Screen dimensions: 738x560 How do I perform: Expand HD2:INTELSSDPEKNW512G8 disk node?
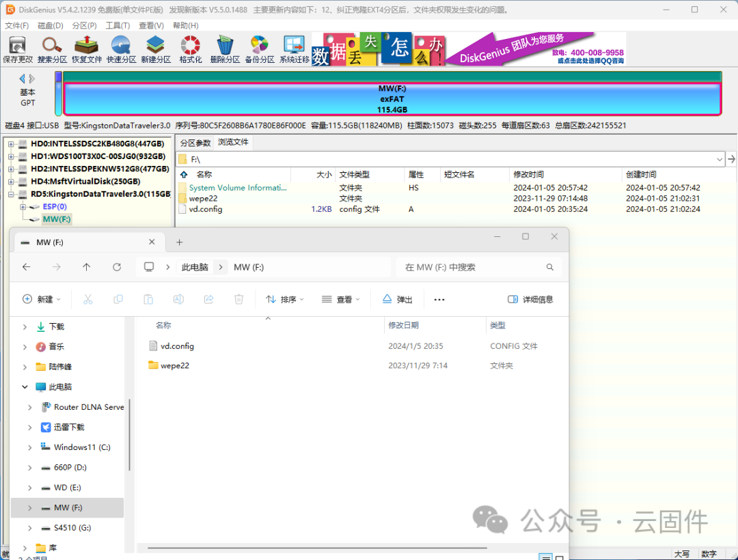coord(11,169)
